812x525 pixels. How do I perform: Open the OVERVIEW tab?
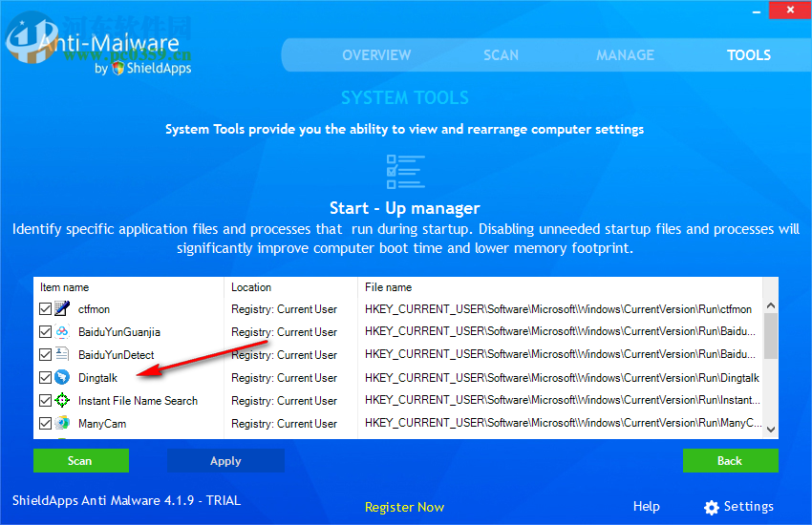pos(376,54)
